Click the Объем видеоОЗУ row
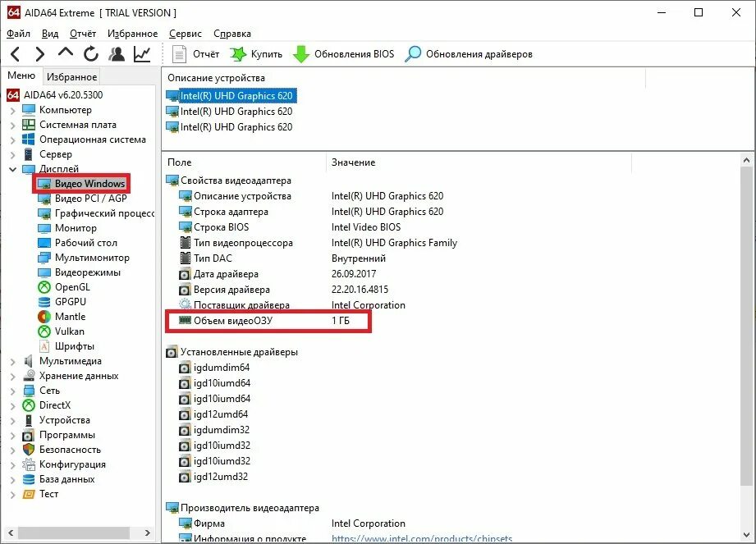 point(268,321)
